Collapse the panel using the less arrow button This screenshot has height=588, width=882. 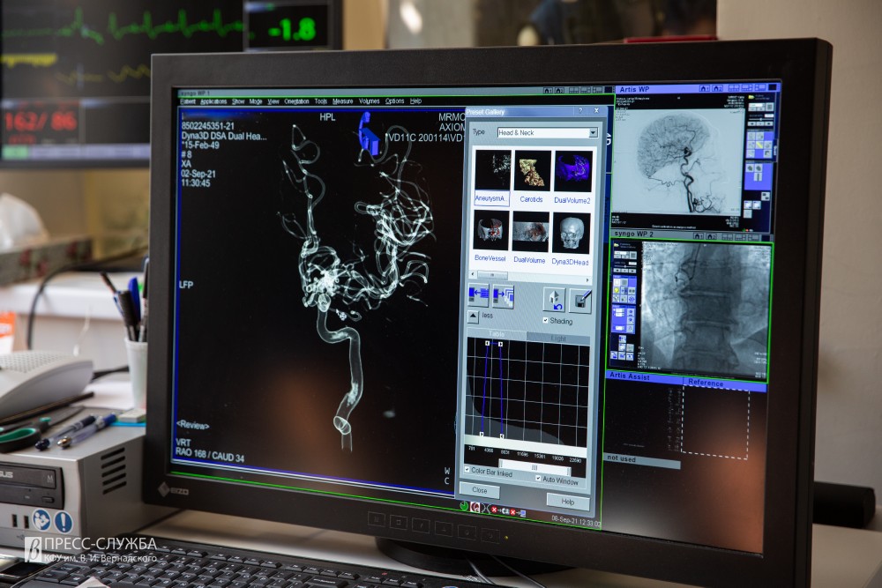tap(472, 315)
